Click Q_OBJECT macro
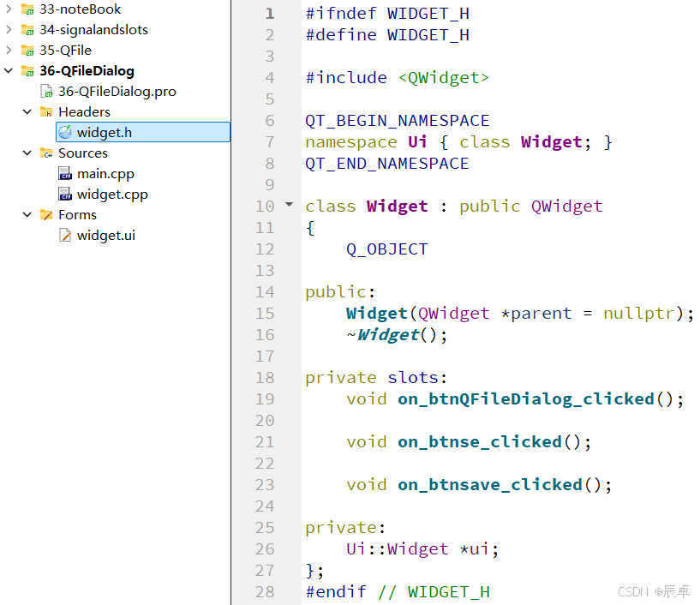Viewport: 700px width, 605px height. (387, 249)
